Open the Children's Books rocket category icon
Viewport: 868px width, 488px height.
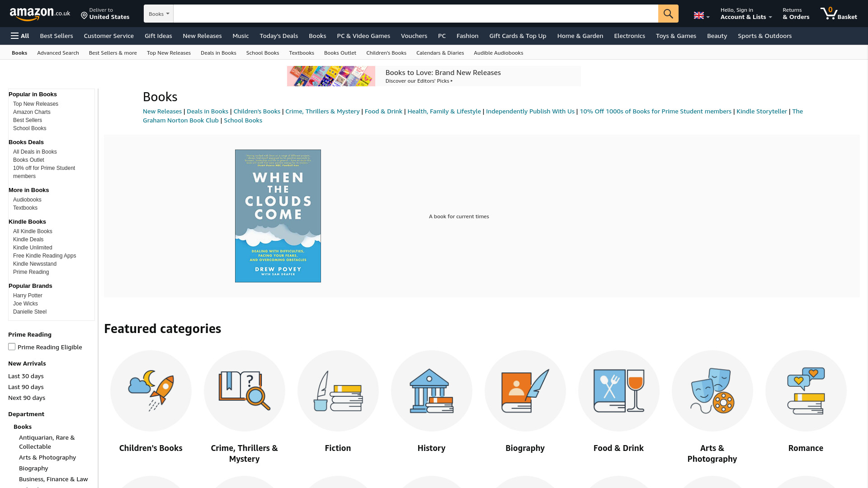(151, 391)
